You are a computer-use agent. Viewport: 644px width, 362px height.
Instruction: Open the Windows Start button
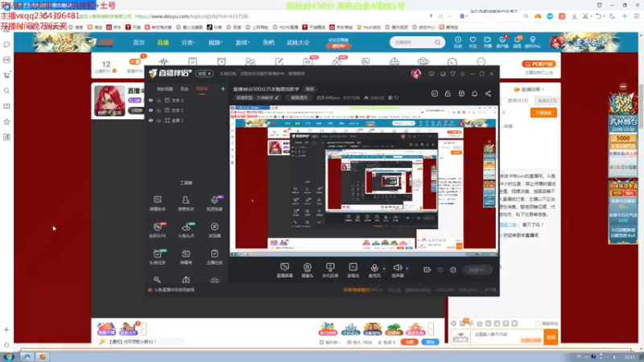tap(8, 356)
